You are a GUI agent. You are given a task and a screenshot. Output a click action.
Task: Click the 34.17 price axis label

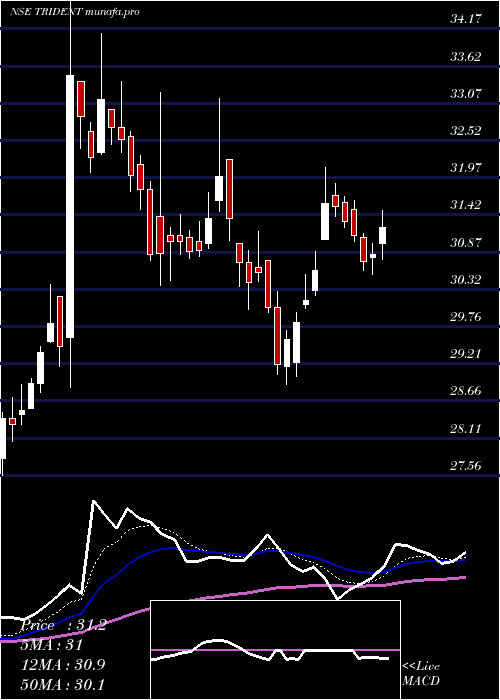pos(466,20)
